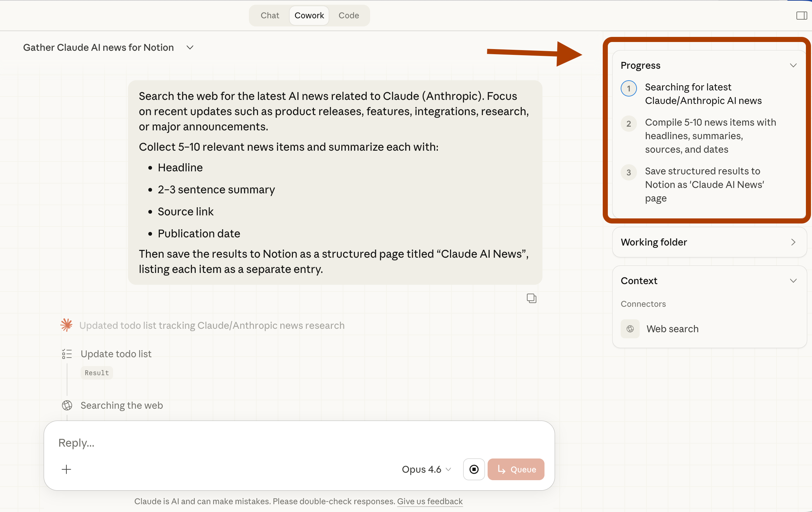Open the Give us feedback link
Viewport: 812px width, 512px height.
429,501
